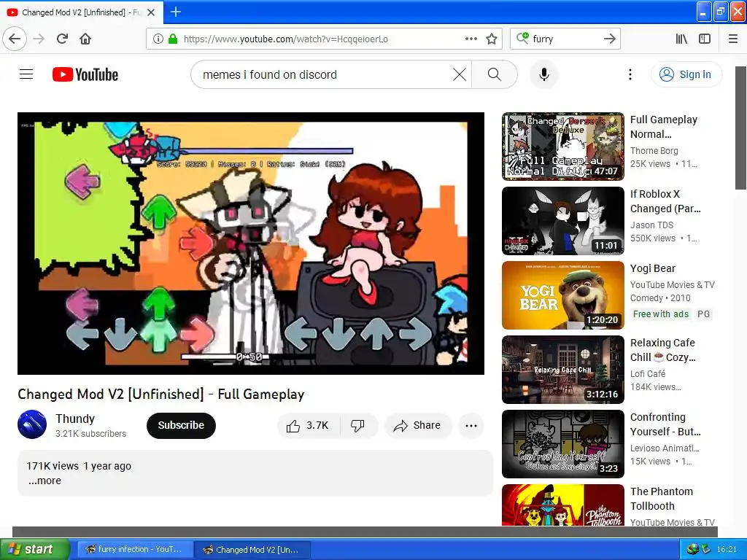This screenshot has width=747, height=560.
Task: Click the Free with ads badge
Action: tap(661, 314)
